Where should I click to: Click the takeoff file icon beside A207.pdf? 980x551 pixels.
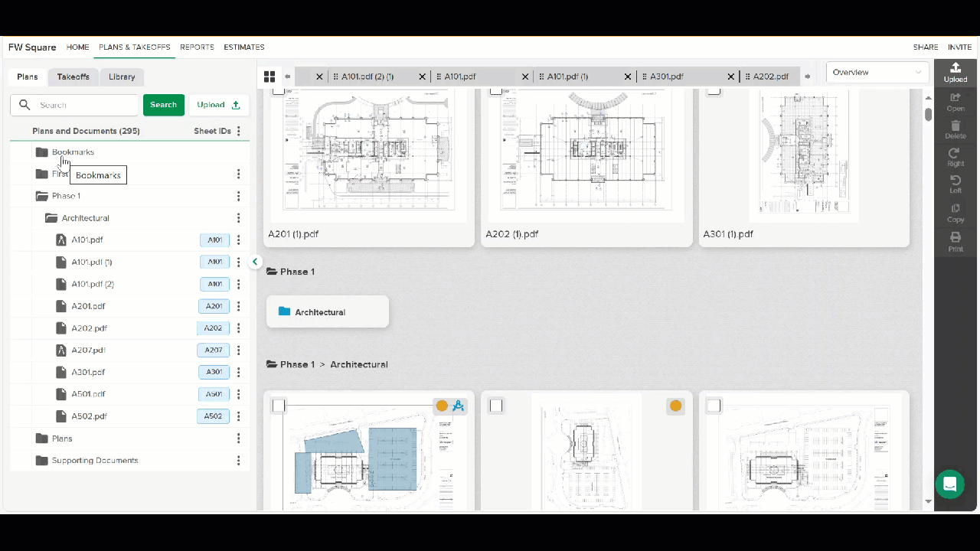(61, 350)
